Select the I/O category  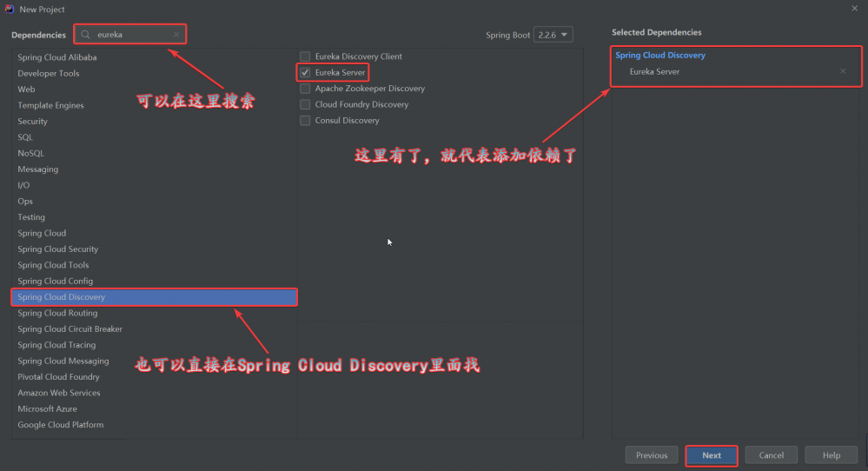pyautogui.click(x=154, y=185)
